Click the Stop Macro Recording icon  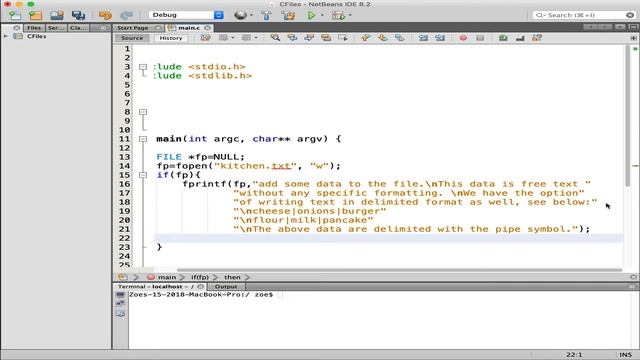[480, 38]
